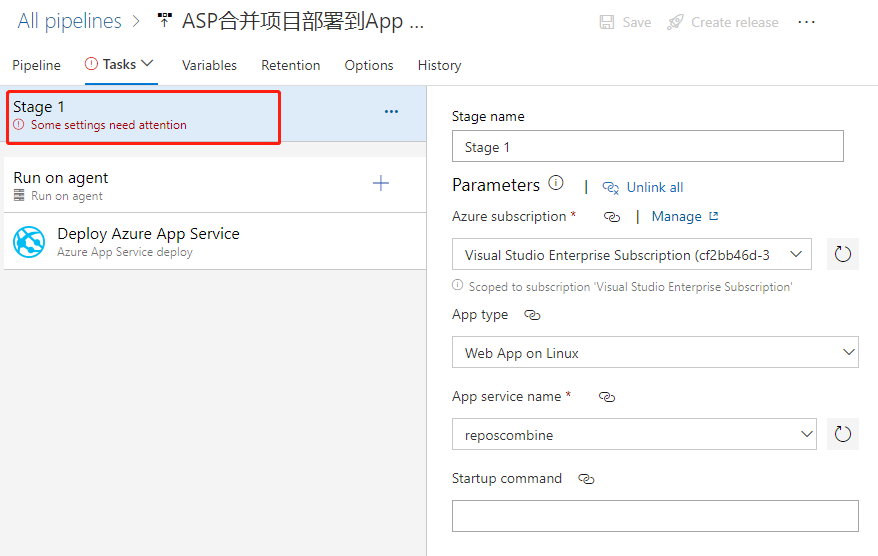Refresh the Azure subscription list

843,254
